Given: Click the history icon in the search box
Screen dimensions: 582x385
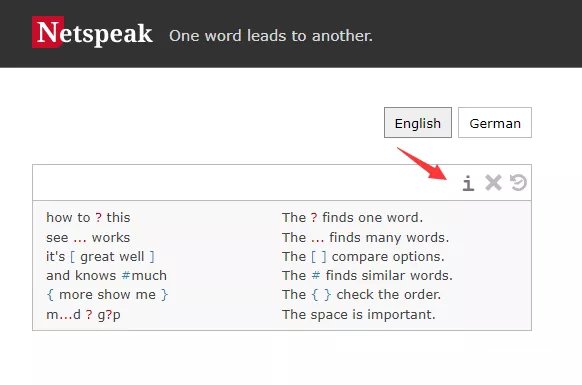Looking at the screenshot, I should [x=518, y=183].
